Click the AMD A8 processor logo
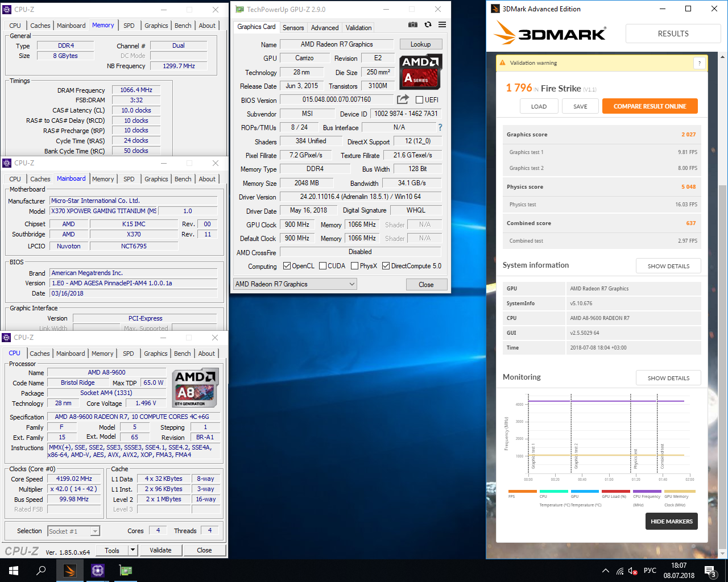Image resolution: width=728 pixels, height=582 pixels. (x=195, y=388)
